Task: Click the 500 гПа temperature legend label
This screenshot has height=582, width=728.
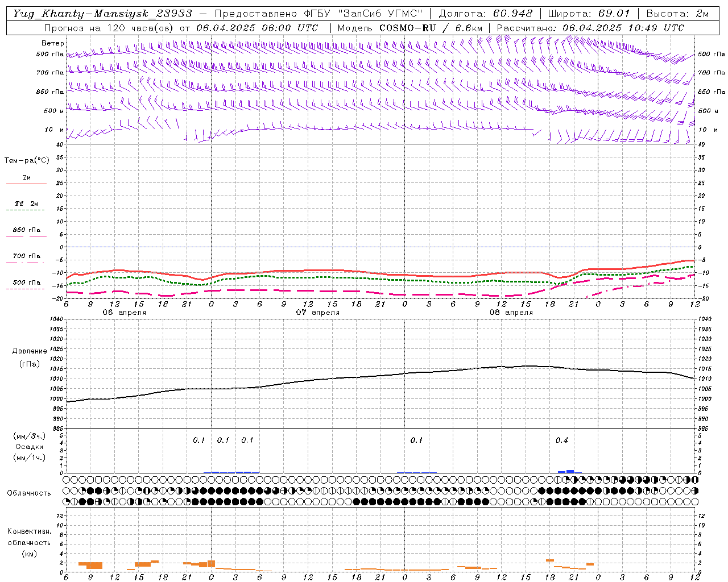Action: (x=27, y=282)
